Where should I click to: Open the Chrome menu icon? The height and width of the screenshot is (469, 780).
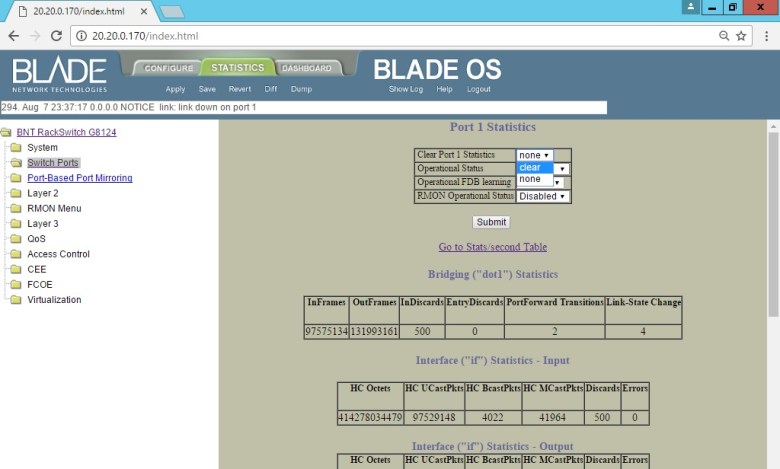point(765,36)
